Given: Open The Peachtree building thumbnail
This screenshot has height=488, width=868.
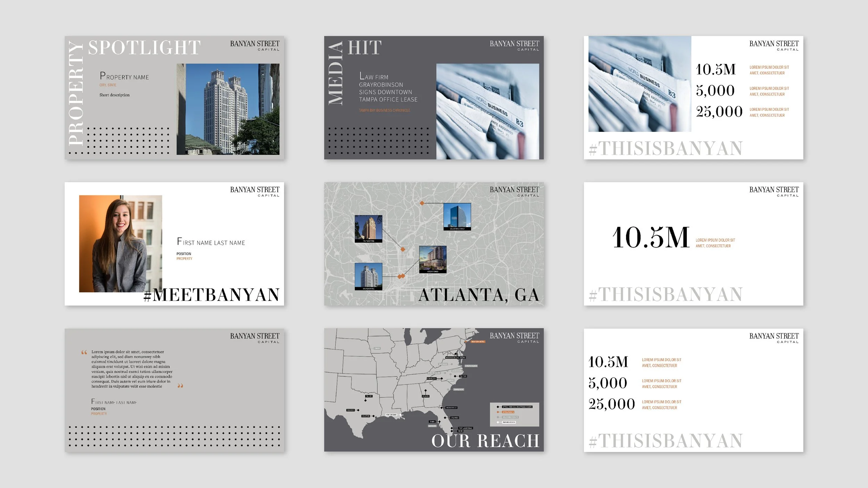Looking at the screenshot, I should click(x=368, y=228).
